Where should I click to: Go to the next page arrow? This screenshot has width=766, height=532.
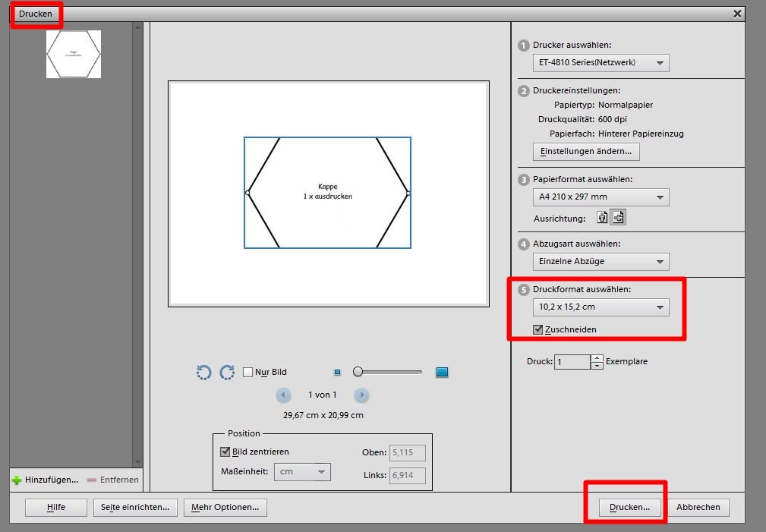(362, 395)
